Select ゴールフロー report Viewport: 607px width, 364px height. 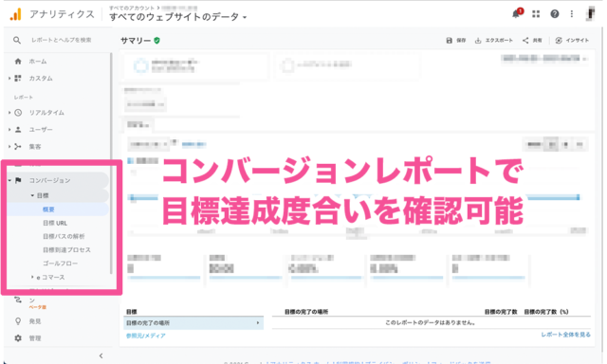point(60,264)
